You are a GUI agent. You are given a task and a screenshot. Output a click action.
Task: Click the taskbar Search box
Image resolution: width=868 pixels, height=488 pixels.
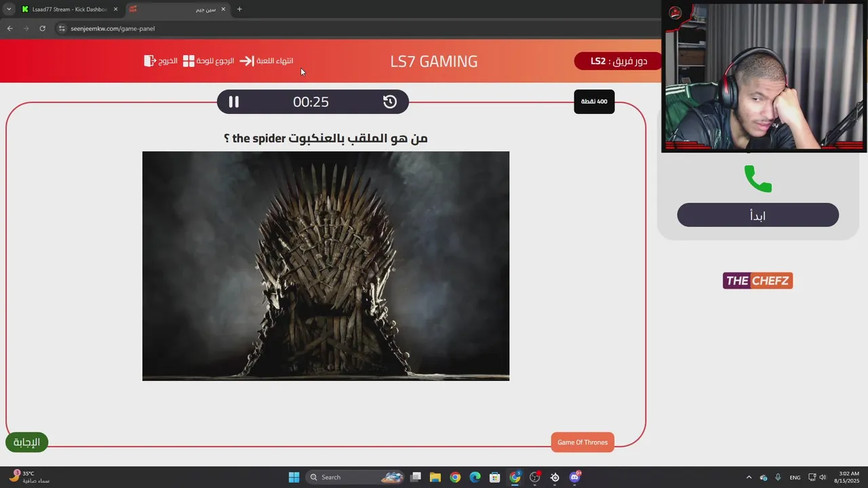[x=355, y=477]
